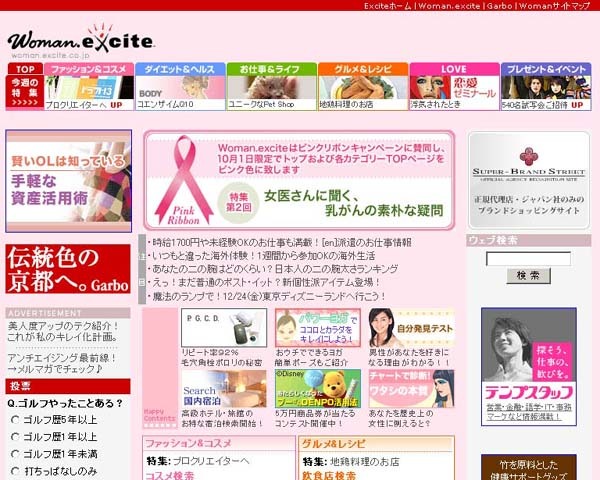Open the グルメ&レシピ navigation tab
Screen dimensions: 600x480
tap(363, 69)
